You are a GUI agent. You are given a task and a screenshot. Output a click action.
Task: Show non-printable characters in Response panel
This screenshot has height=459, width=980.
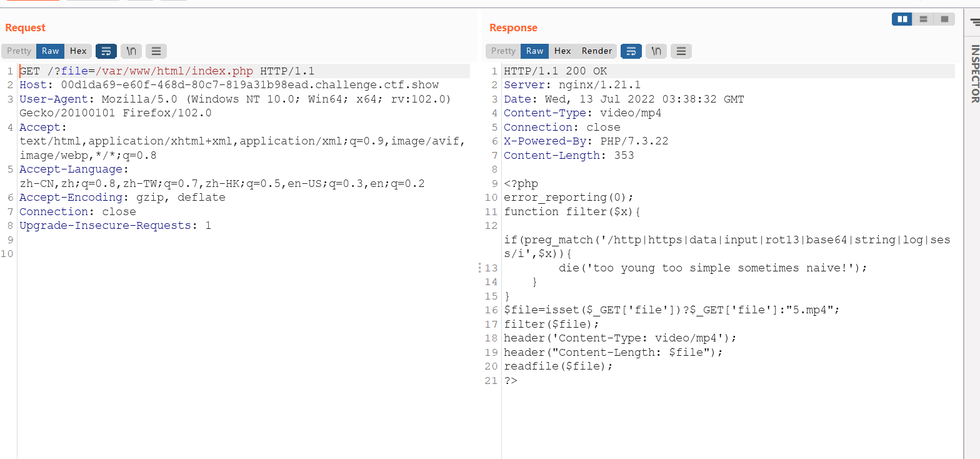(x=656, y=51)
